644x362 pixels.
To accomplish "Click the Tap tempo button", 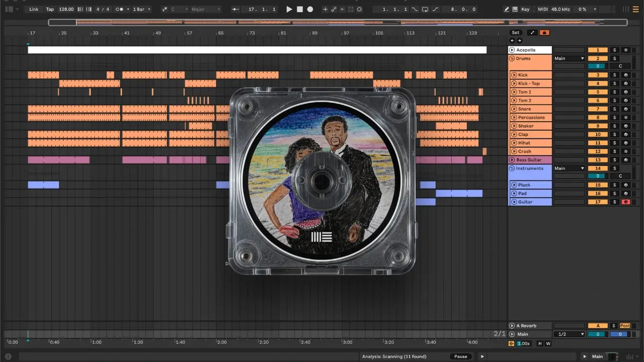I will pyautogui.click(x=50, y=9).
